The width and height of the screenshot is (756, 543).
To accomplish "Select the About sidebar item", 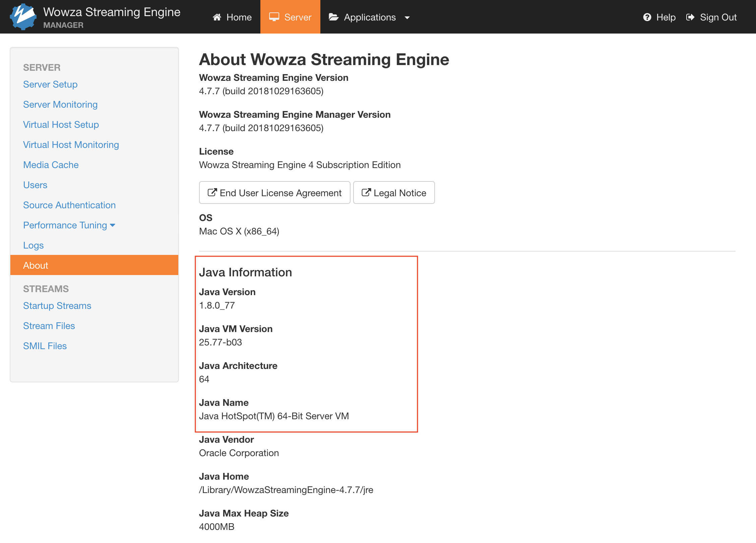I will click(36, 265).
